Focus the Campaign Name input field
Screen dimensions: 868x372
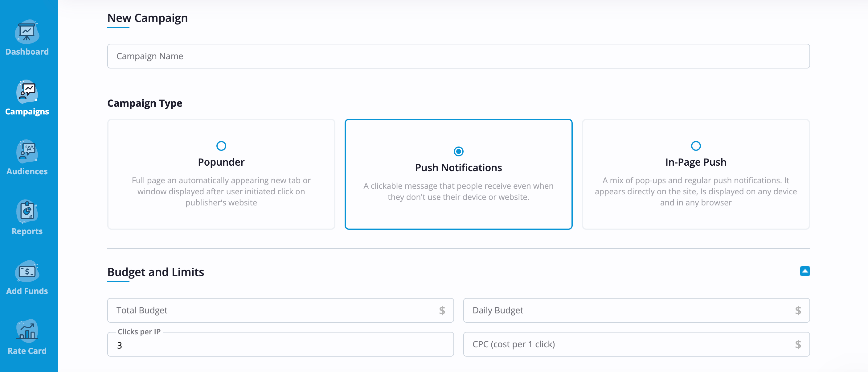pos(458,56)
